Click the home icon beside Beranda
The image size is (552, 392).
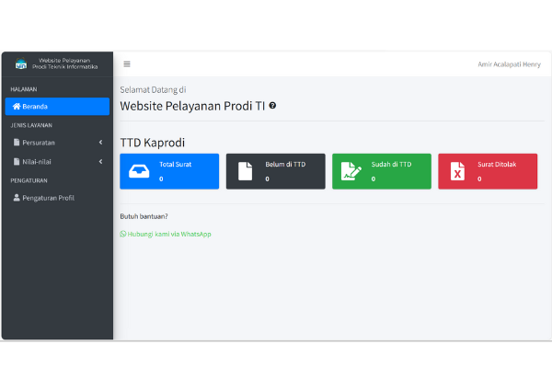point(17,107)
